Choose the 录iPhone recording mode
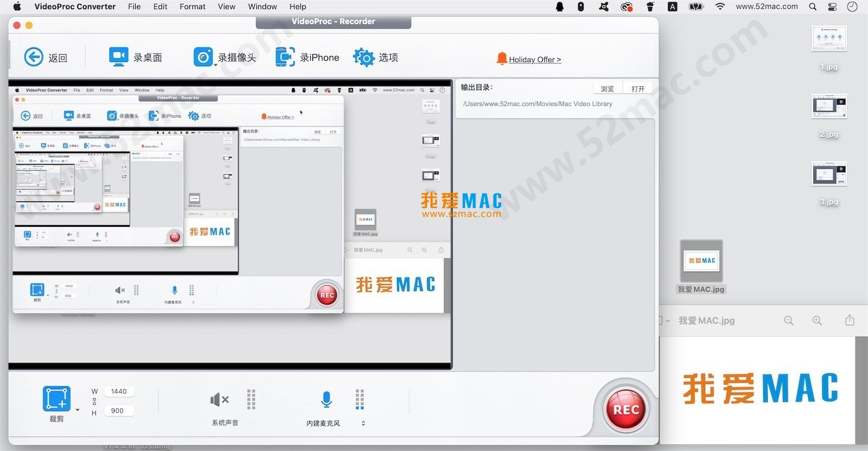Image resolution: width=868 pixels, height=451 pixels. tap(307, 57)
